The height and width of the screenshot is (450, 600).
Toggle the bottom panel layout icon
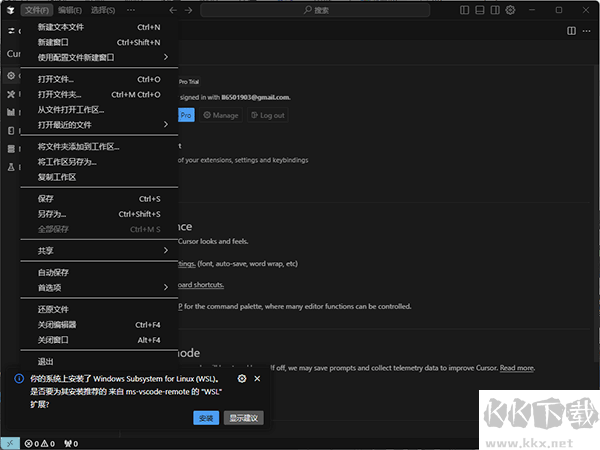(x=479, y=10)
